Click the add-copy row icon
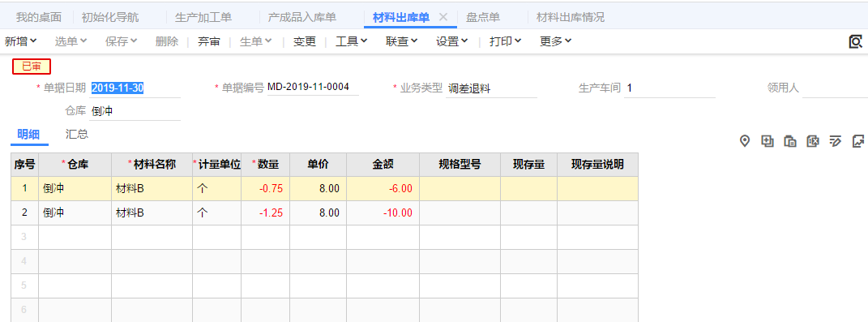Screen dimensions: 868x322 pos(768,141)
